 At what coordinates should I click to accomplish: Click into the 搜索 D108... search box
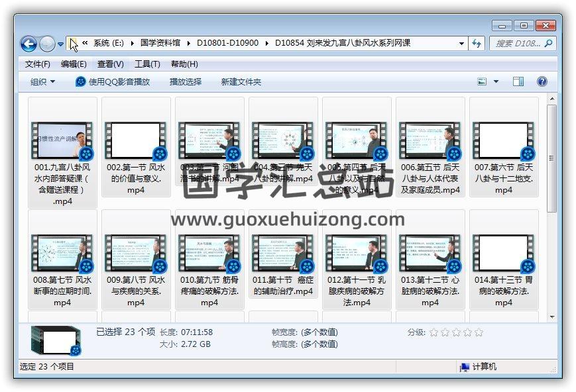pos(518,43)
